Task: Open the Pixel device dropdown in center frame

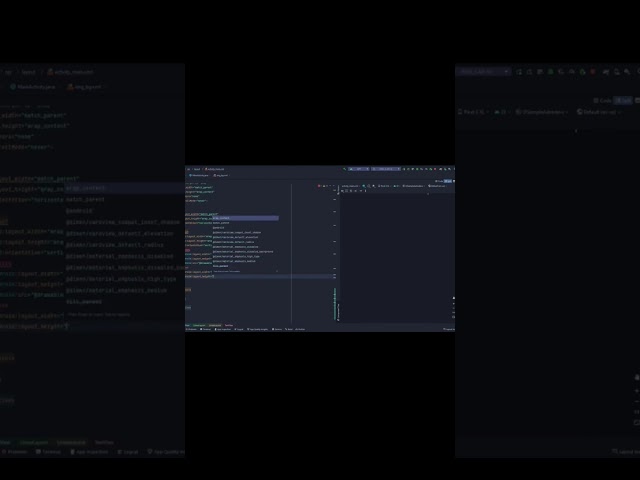Action: coord(384,186)
